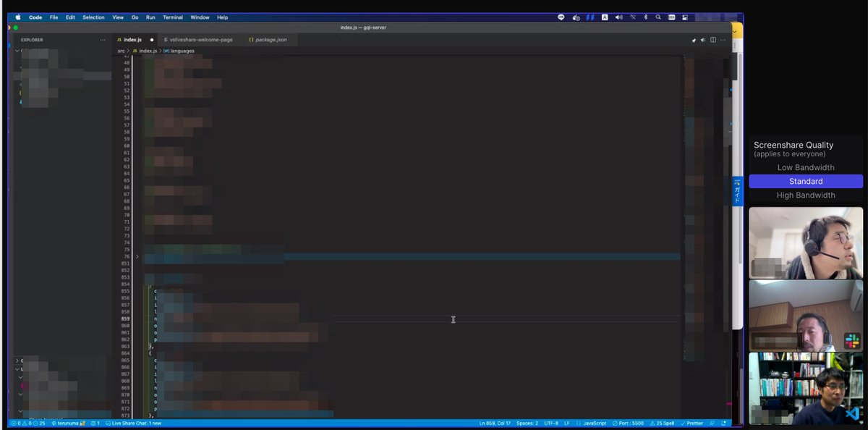The image size is (868, 430).
Task: Click the Slack icon on video thumbnail
Action: click(x=853, y=341)
